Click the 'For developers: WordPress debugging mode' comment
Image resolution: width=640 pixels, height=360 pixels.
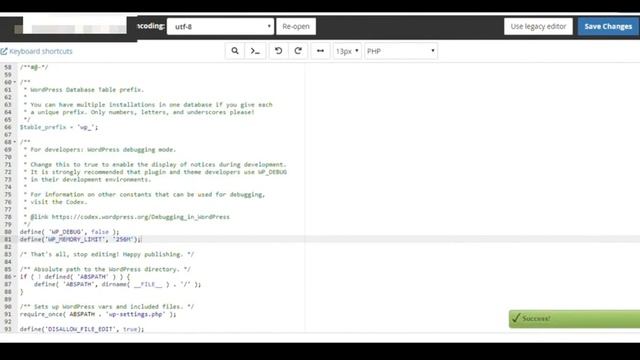pos(103,149)
